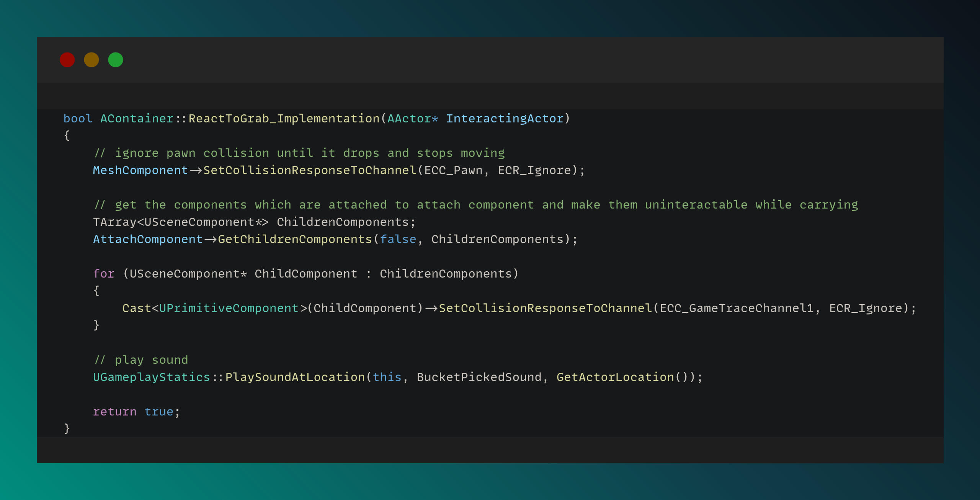Click ECR_Ignore in the MeshComponent line
The height and width of the screenshot is (500, 980).
[534, 170]
